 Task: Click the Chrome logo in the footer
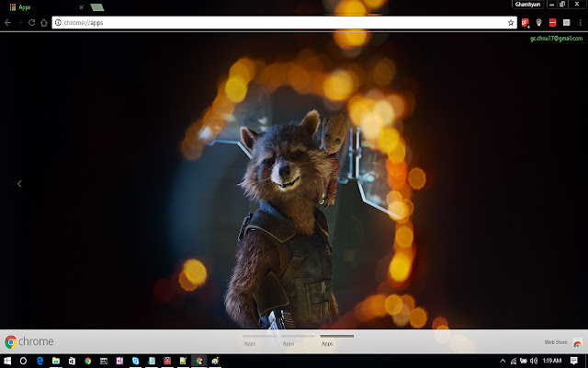click(x=29, y=341)
